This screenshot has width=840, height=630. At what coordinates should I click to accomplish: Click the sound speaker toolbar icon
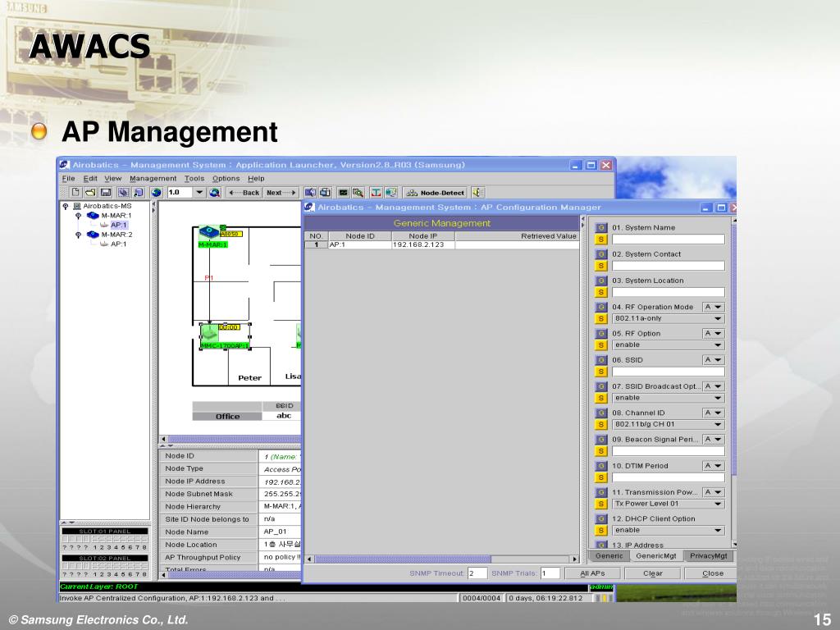(x=478, y=192)
